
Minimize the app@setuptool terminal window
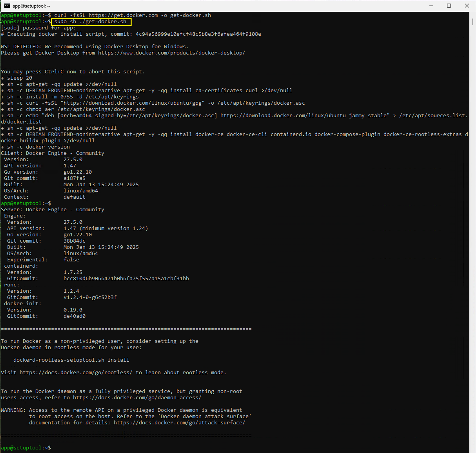(x=431, y=6)
